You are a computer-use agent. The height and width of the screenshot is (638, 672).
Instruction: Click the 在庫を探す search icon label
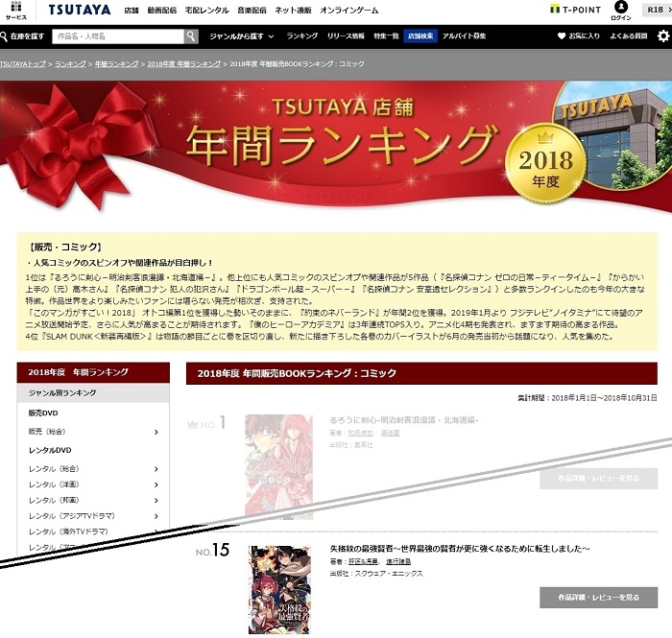22,36
